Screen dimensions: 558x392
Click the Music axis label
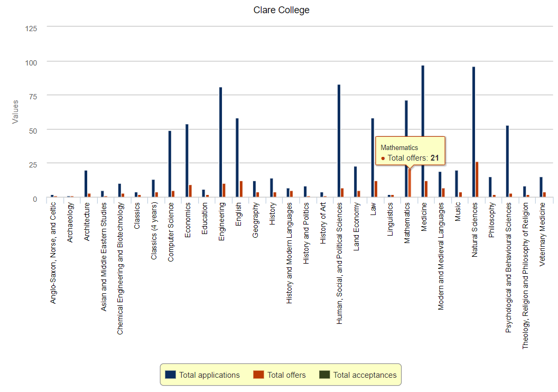tap(458, 212)
